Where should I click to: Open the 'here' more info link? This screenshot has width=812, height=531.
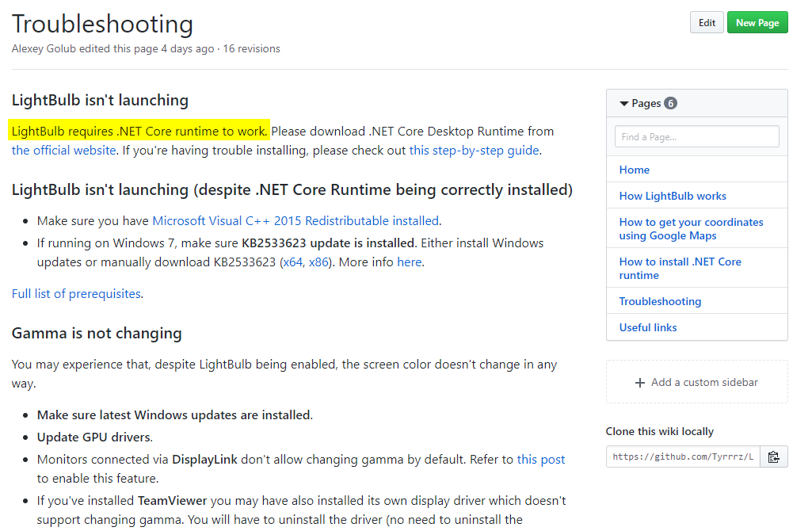pos(409,262)
